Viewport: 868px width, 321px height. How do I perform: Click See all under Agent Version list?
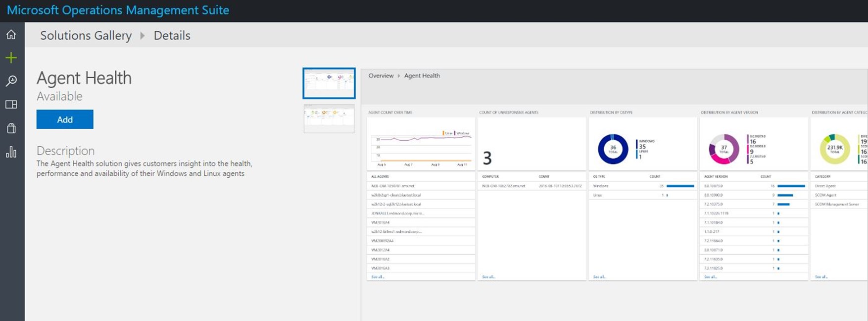click(710, 277)
